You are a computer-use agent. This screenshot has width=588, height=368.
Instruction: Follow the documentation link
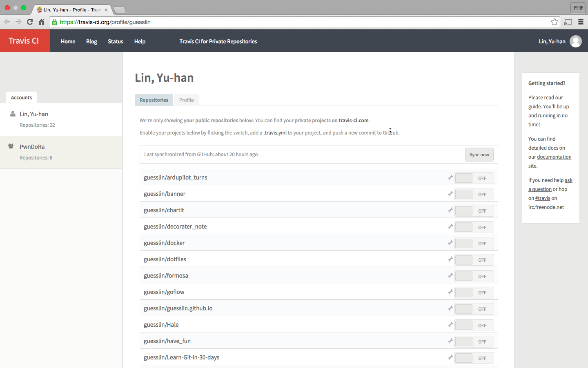[554, 157]
